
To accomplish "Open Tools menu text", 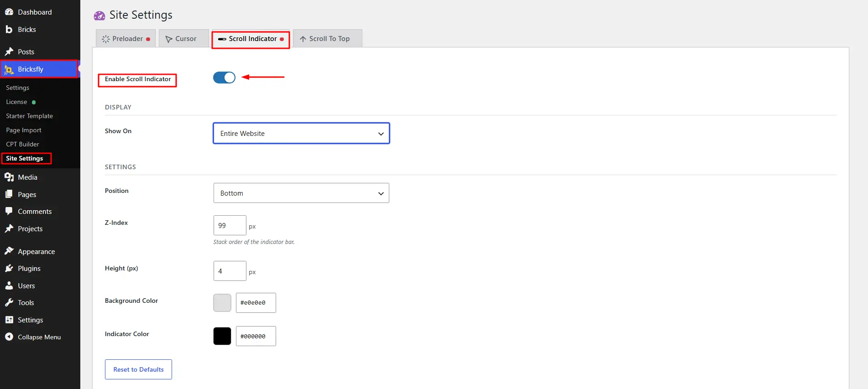I will pos(26,302).
